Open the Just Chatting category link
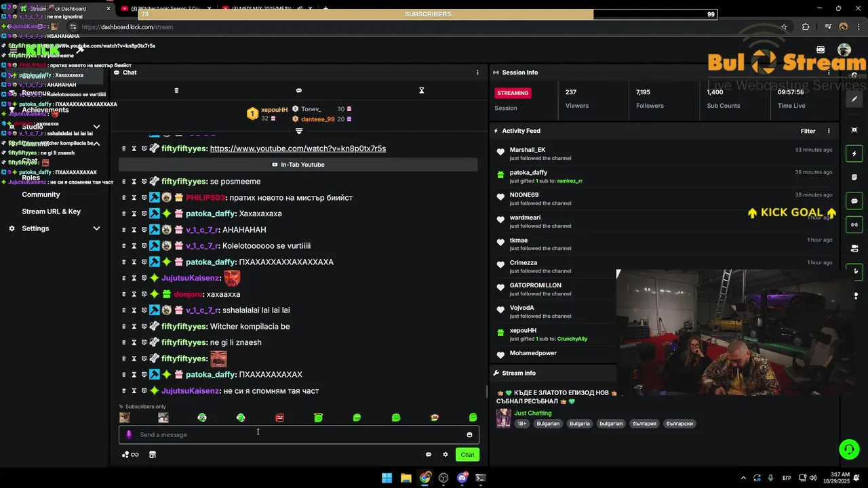Viewport: 868px width, 488px height. (x=533, y=413)
